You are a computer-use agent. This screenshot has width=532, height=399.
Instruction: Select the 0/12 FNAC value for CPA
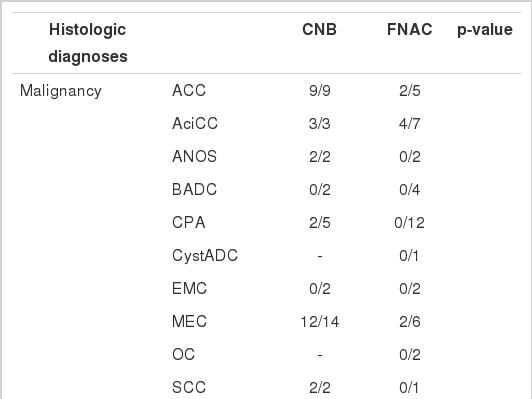tap(410, 223)
